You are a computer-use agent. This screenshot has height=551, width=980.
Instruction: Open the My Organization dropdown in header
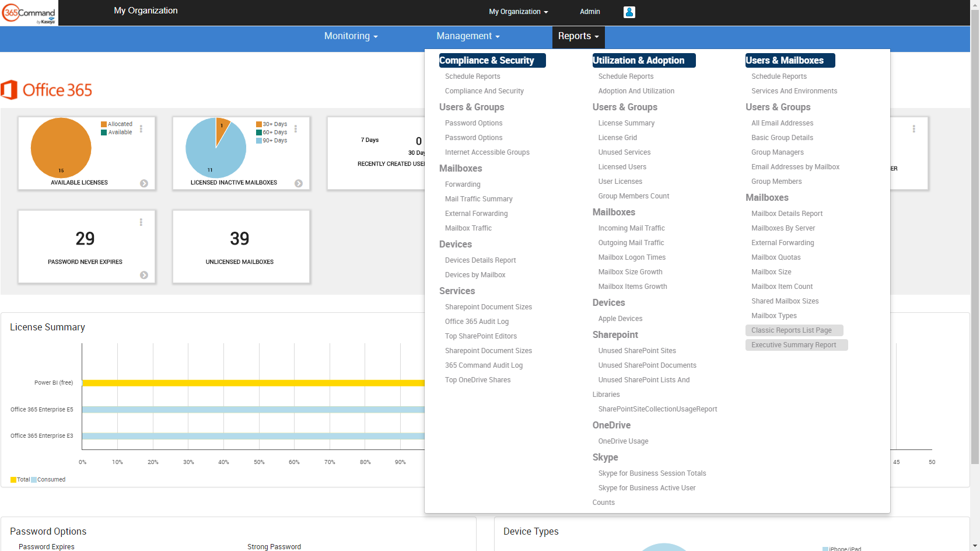click(519, 12)
